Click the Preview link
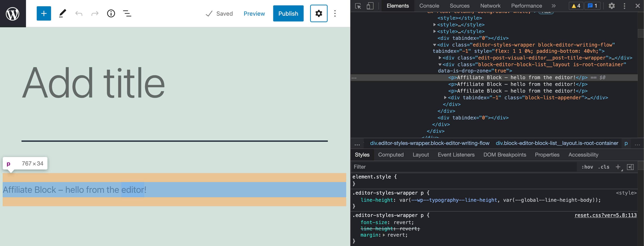 click(254, 13)
